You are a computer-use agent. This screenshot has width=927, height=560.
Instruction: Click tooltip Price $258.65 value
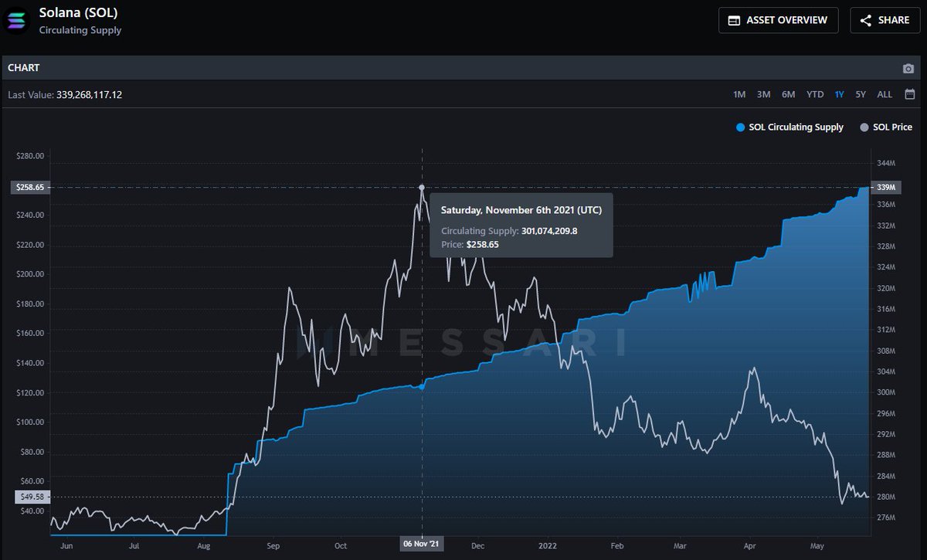click(x=483, y=244)
